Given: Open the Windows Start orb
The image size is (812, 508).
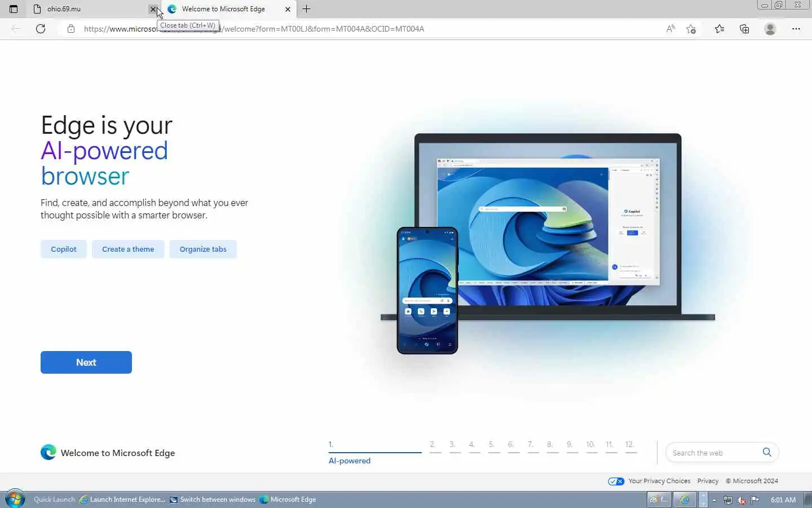Looking at the screenshot, I should pyautogui.click(x=15, y=500).
